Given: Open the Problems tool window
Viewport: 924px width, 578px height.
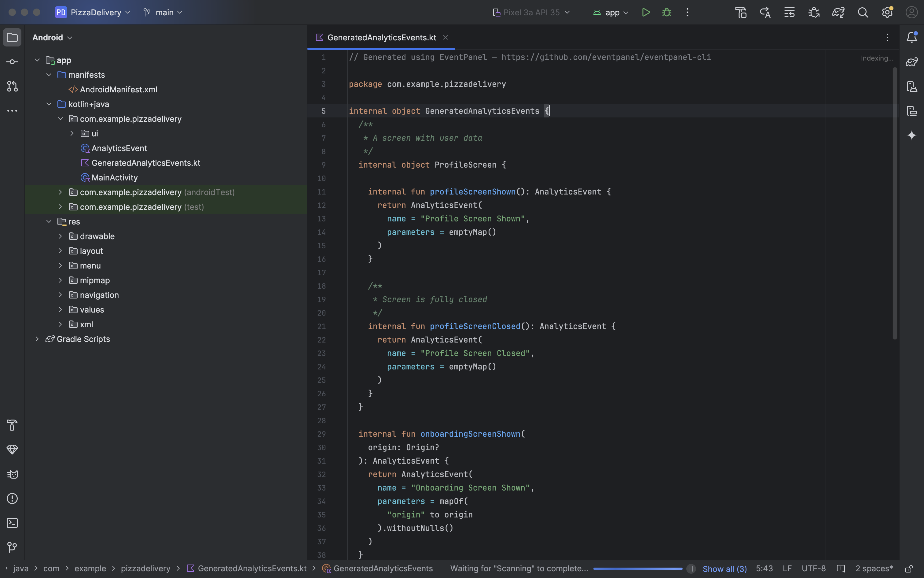Looking at the screenshot, I should pyautogui.click(x=12, y=498).
